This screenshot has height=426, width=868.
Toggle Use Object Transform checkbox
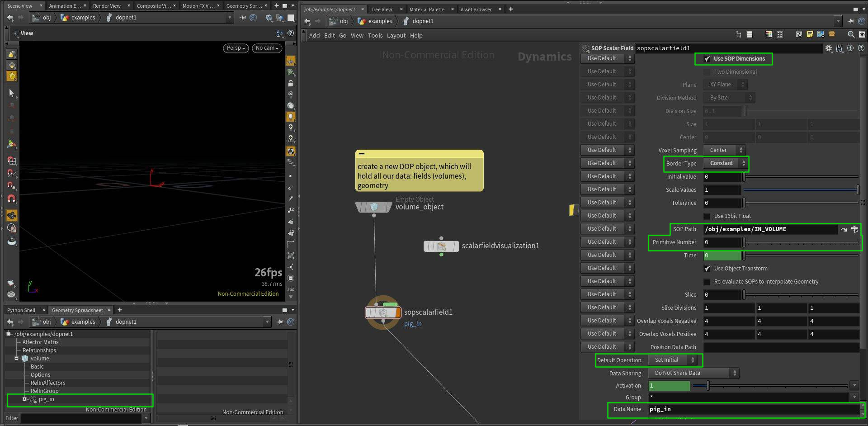tap(707, 269)
